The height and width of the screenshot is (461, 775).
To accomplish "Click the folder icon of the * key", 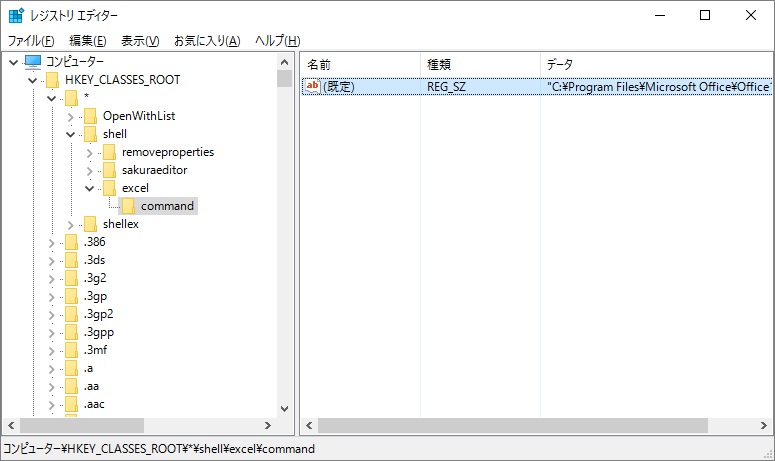I will [x=72, y=98].
